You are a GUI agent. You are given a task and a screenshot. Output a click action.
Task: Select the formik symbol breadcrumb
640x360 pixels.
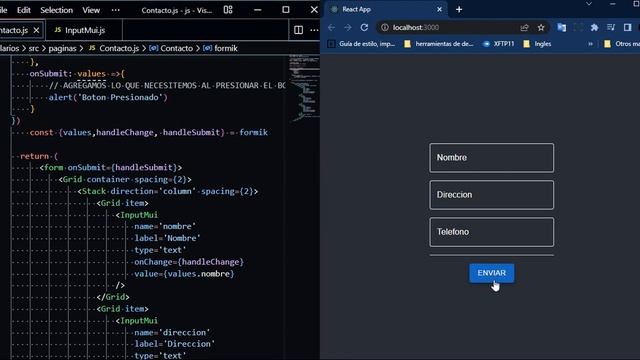tap(220, 48)
